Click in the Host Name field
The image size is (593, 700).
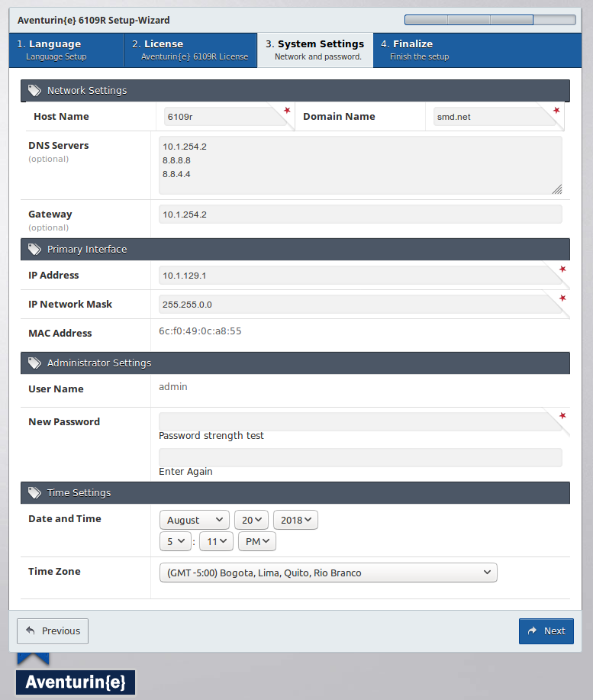point(225,117)
